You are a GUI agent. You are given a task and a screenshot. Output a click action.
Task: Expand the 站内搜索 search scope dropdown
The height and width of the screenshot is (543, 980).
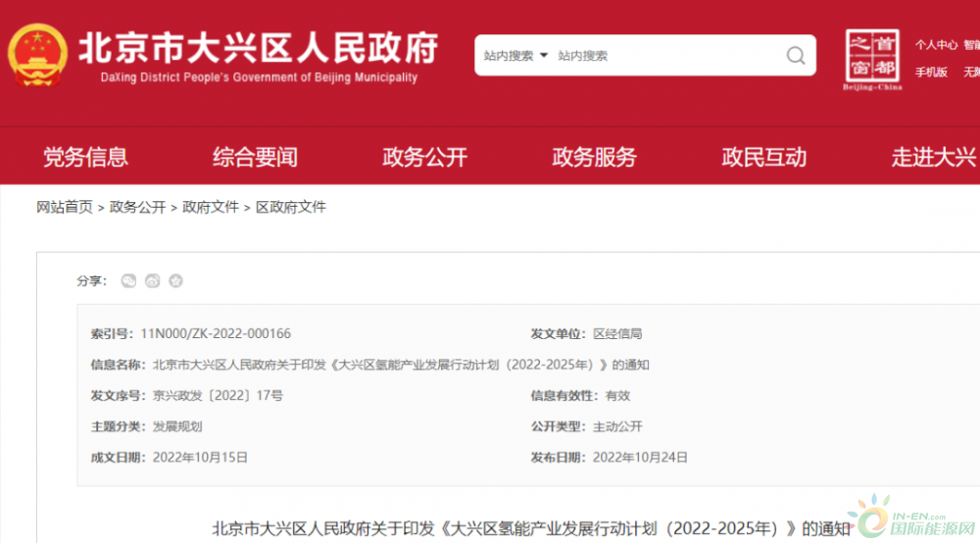[515, 56]
